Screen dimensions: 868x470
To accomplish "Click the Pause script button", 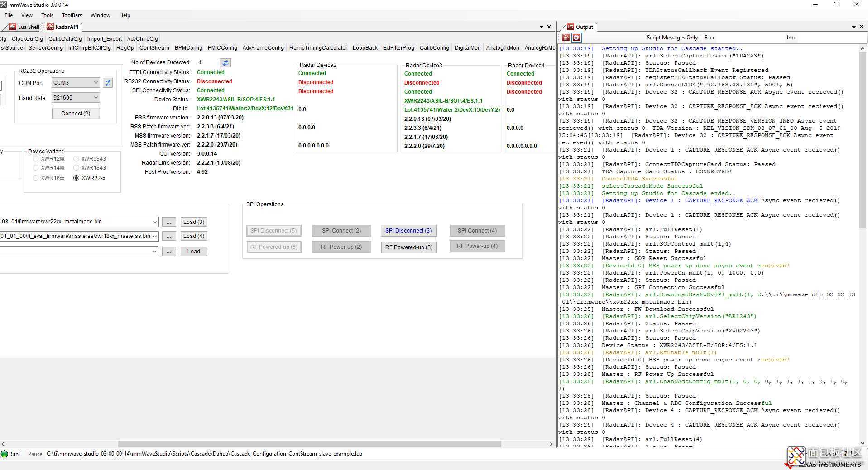I will (35, 454).
